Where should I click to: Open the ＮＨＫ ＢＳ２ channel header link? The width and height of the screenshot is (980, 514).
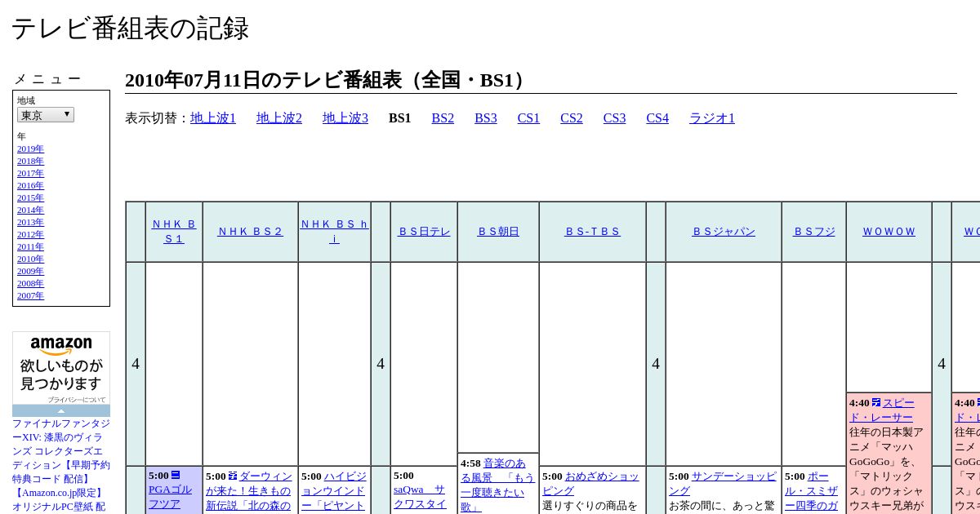click(250, 232)
